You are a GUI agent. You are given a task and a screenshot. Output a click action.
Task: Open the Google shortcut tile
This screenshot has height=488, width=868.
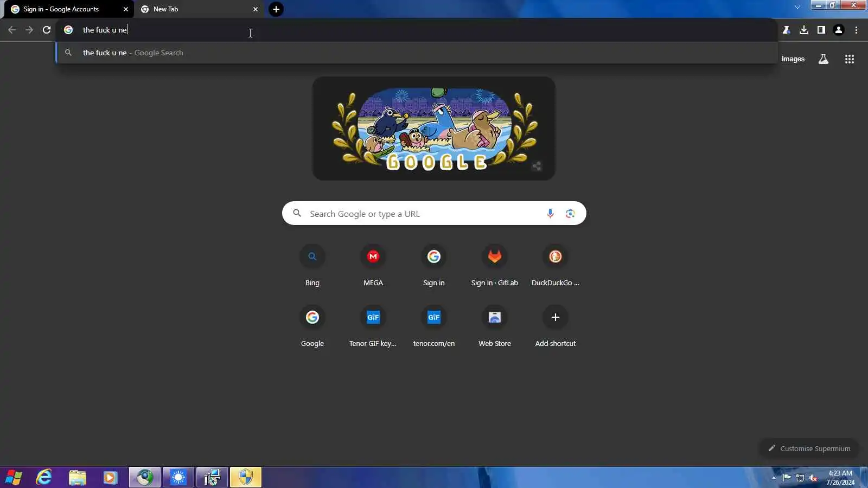(x=312, y=326)
